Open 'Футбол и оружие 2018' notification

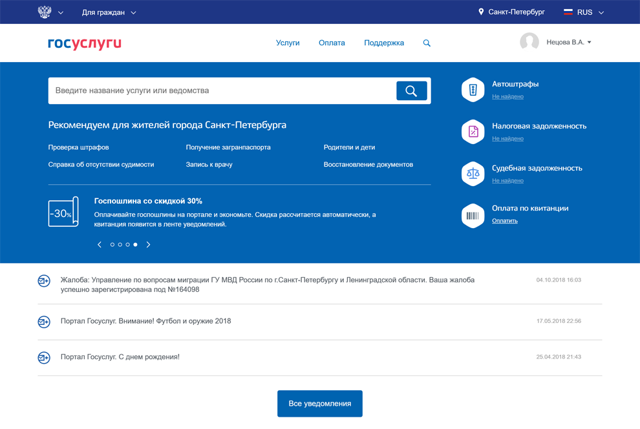click(x=146, y=321)
